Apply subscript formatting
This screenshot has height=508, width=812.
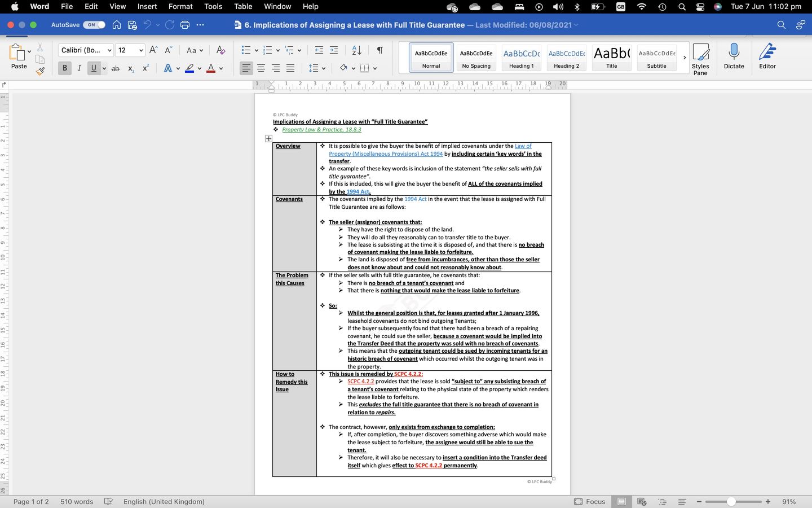coord(131,68)
